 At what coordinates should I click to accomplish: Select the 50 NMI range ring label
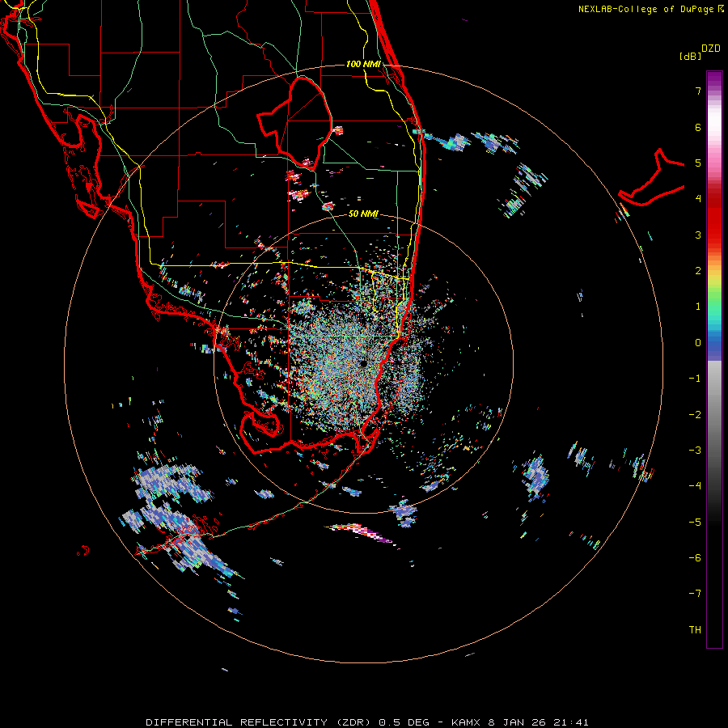click(363, 214)
